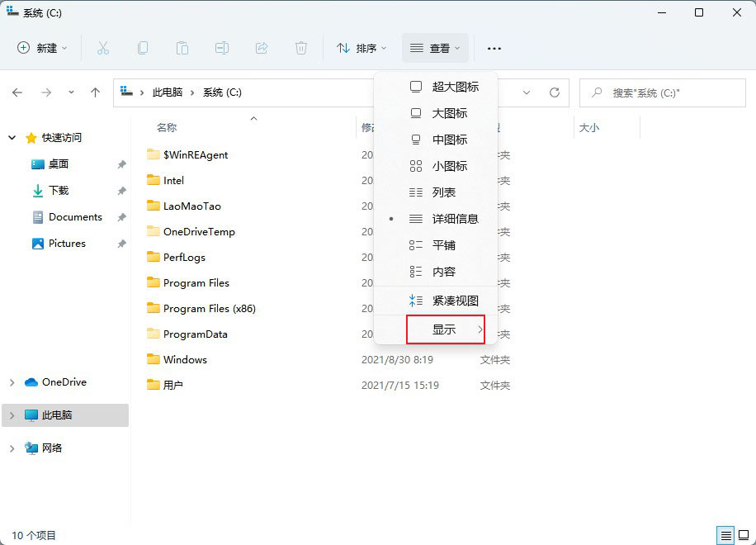Image resolution: width=756 pixels, height=545 pixels.
Task: Go forward with the right arrow
Action: pos(46,92)
